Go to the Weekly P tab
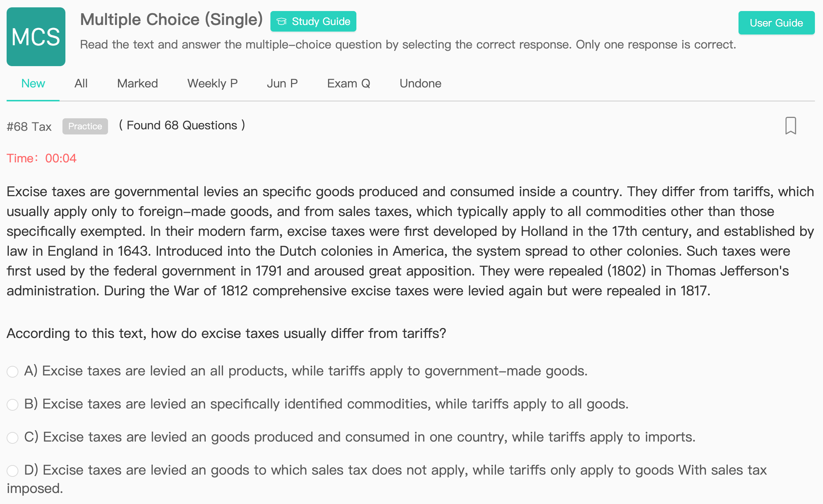The width and height of the screenshot is (823, 504). point(212,83)
